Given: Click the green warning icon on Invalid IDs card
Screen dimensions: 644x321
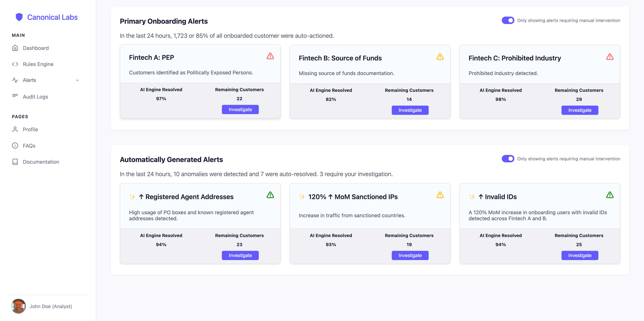Looking at the screenshot, I should (x=609, y=195).
